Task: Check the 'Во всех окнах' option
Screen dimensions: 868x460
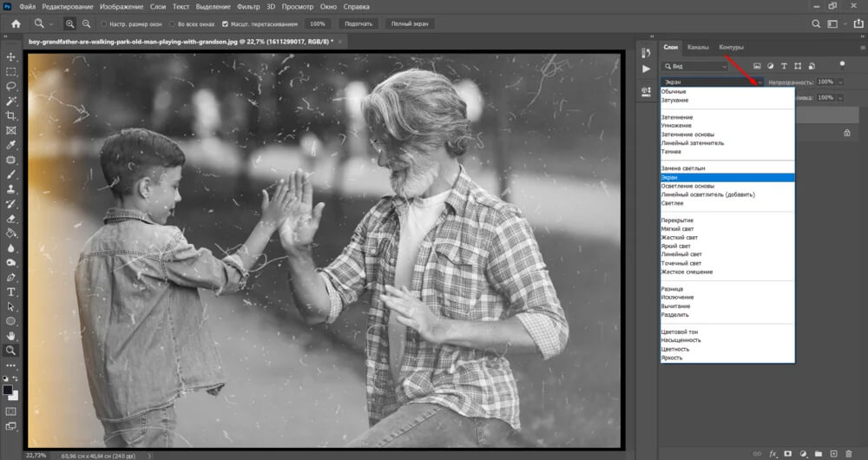Action: 171,24
